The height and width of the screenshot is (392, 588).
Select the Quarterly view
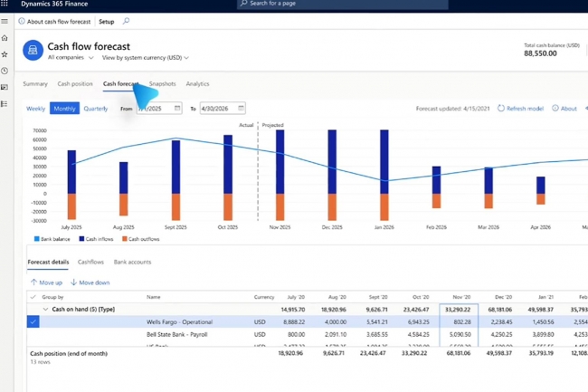[96, 109]
